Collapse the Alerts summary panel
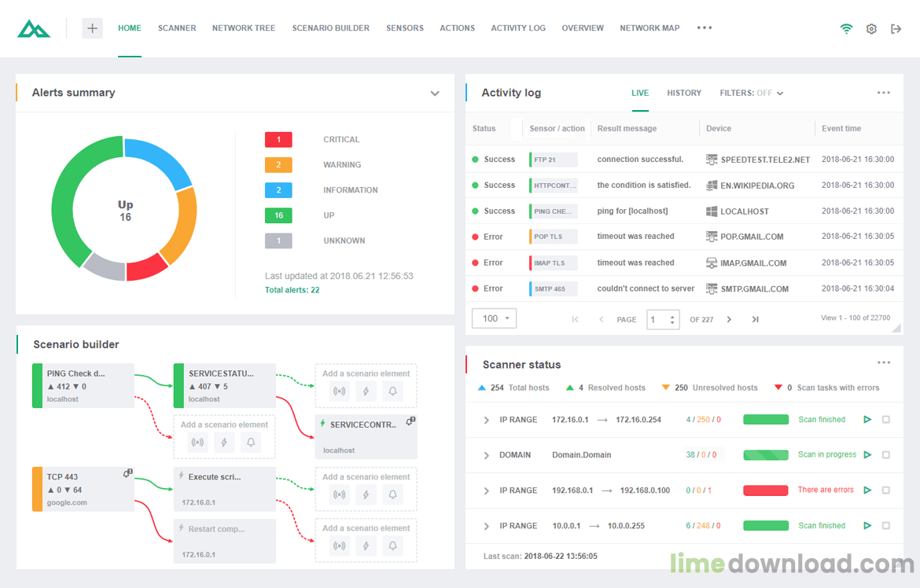The image size is (920, 588). [x=435, y=94]
